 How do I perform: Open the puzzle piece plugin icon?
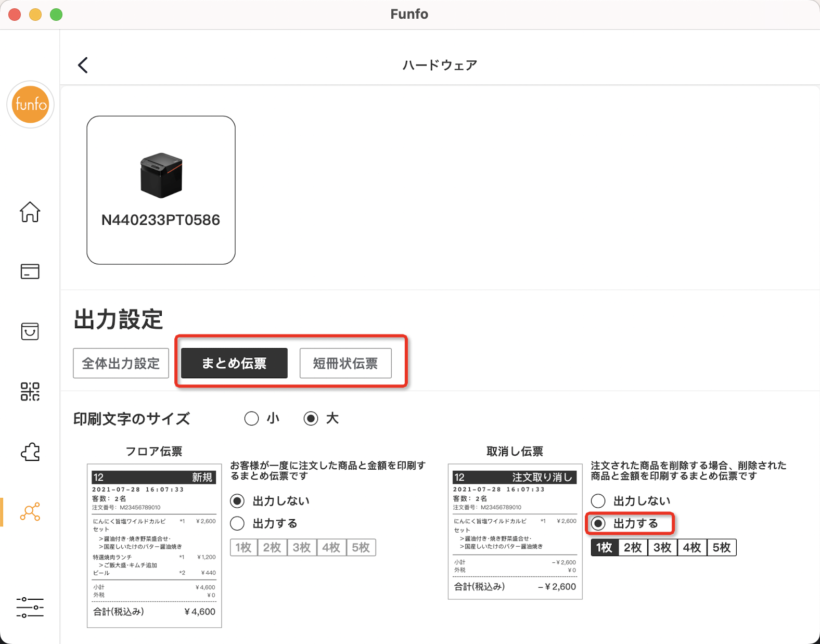[30, 452]
